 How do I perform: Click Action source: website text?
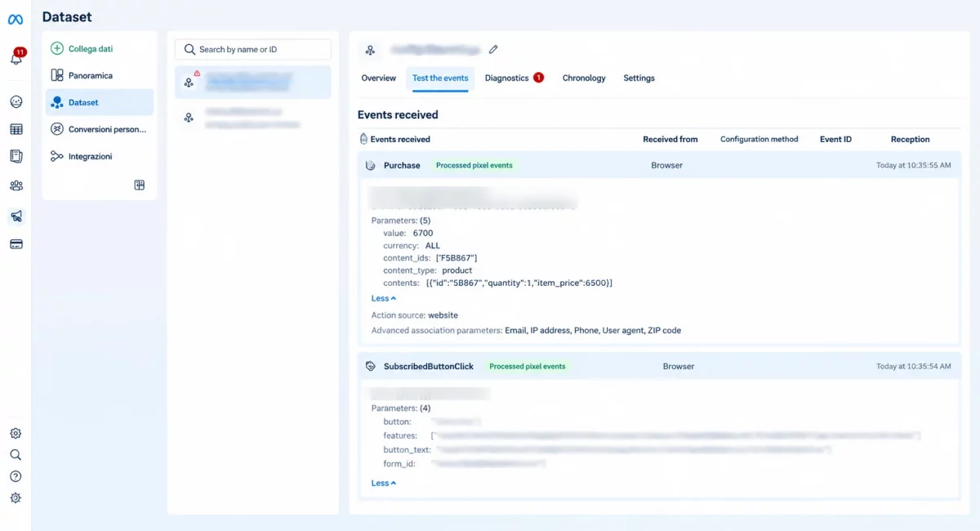coord(415,315)
